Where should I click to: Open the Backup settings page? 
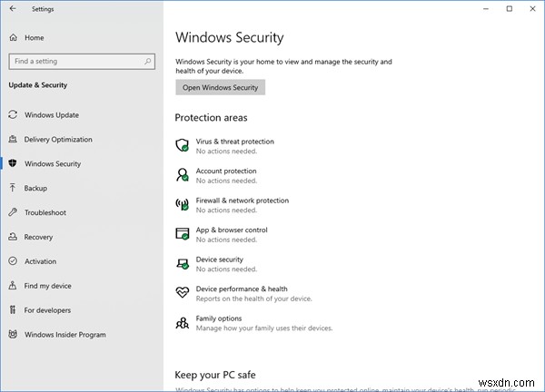(x=35, y=188)
